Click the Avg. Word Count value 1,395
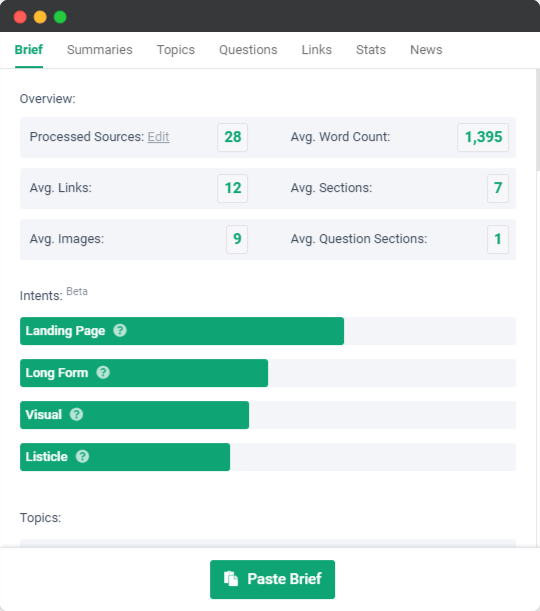 coord(483,137)
